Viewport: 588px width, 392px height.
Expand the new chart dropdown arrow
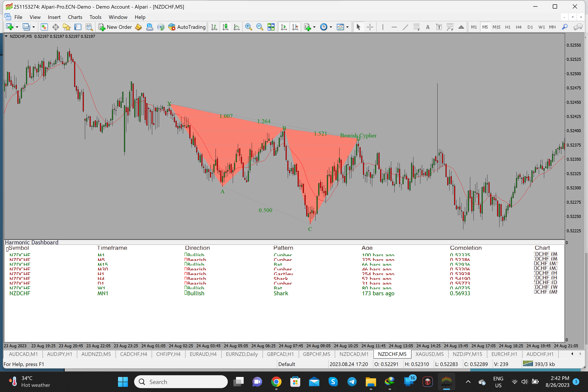17,27
